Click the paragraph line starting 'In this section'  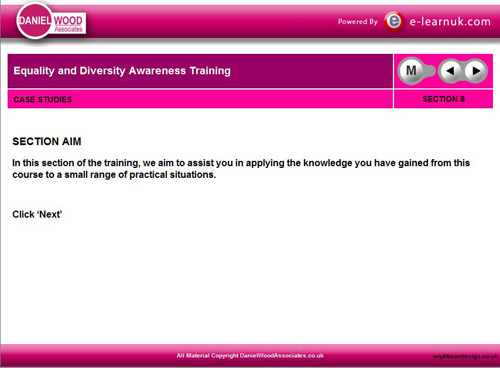[x=241, y=163]
